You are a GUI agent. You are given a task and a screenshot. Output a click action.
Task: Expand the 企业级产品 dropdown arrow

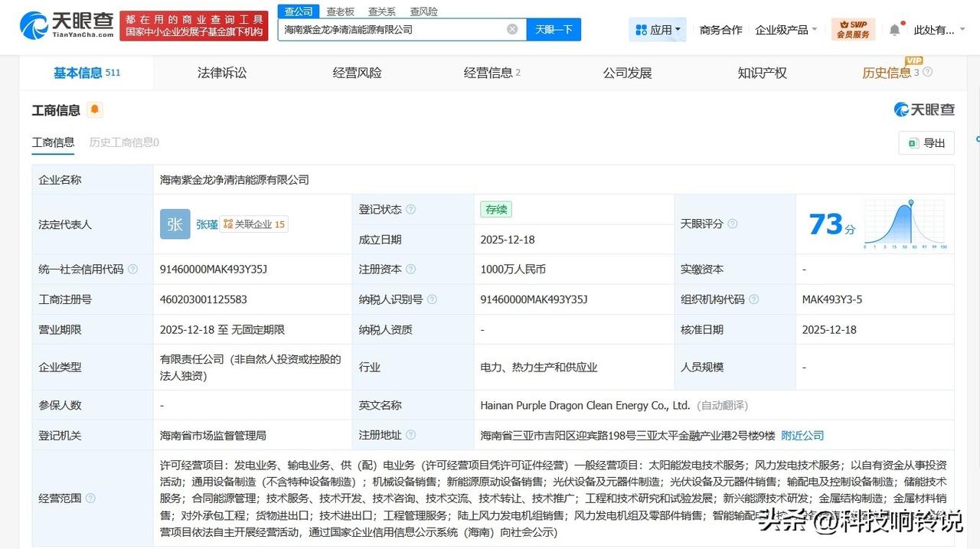coord(815,28)
